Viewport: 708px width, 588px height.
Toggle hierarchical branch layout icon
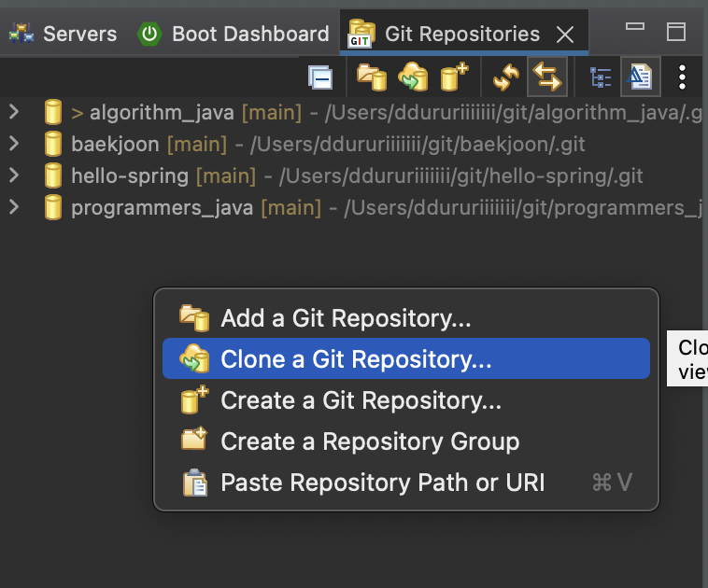point(601,77)
